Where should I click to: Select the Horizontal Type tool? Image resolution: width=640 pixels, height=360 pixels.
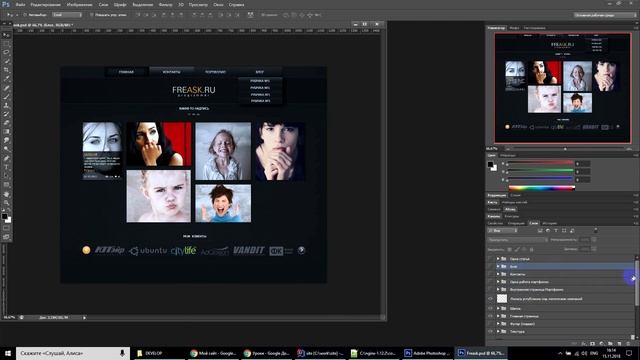[x=6, y=167]
